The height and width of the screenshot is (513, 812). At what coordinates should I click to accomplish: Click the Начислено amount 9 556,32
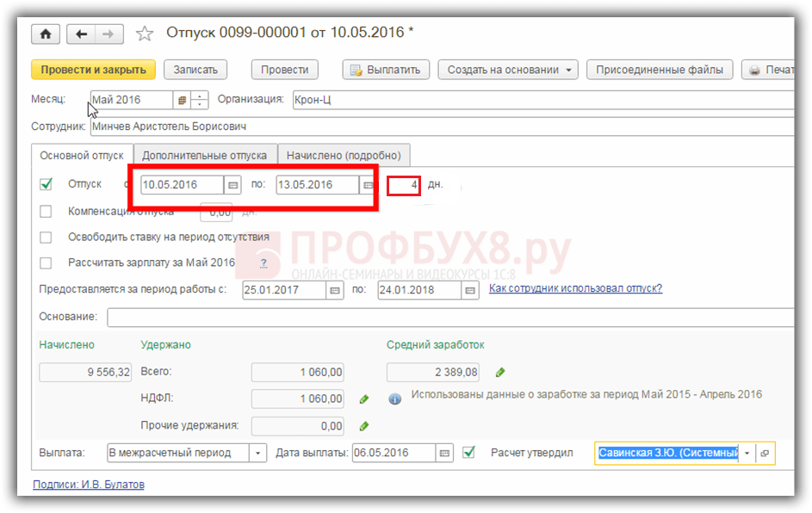[x=85, y=372]
